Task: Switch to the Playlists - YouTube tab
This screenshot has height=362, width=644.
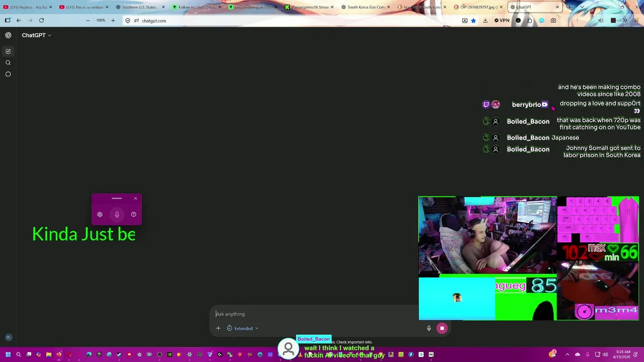Action: coord(28,7)
